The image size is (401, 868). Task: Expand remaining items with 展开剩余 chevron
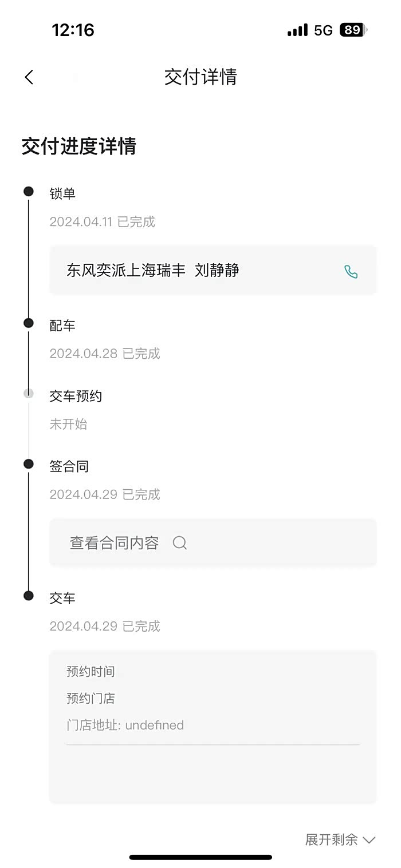(x=340, y=839)
